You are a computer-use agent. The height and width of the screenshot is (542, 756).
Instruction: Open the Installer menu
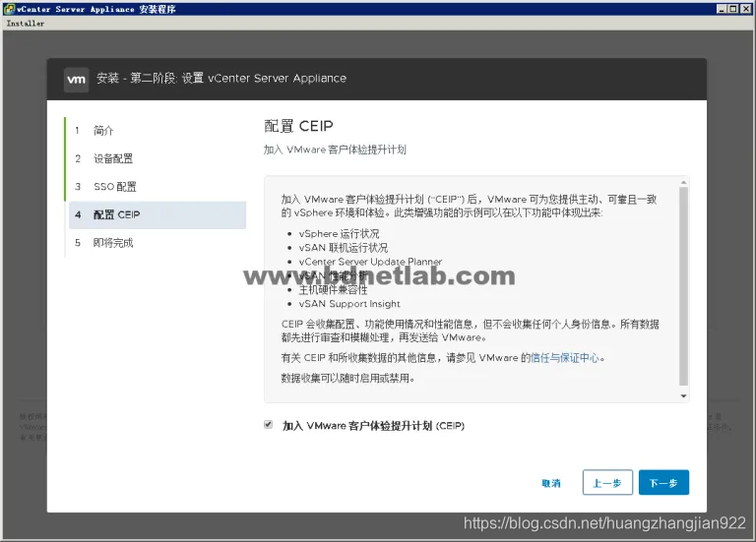[x=25, y=24]
